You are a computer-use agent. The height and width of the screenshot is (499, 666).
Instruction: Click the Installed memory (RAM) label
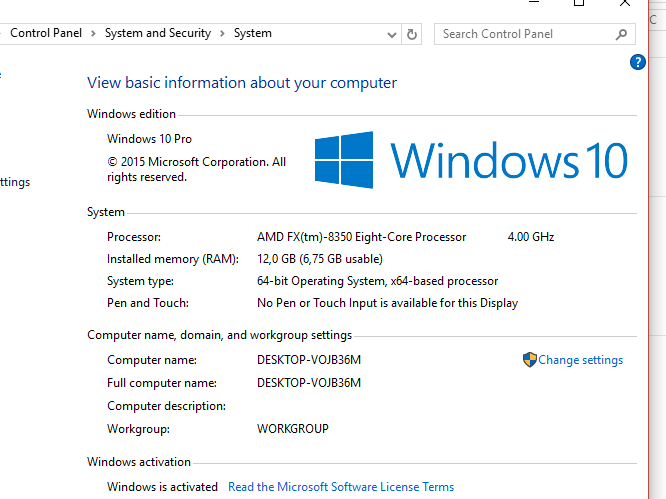(x=173, y=259)
